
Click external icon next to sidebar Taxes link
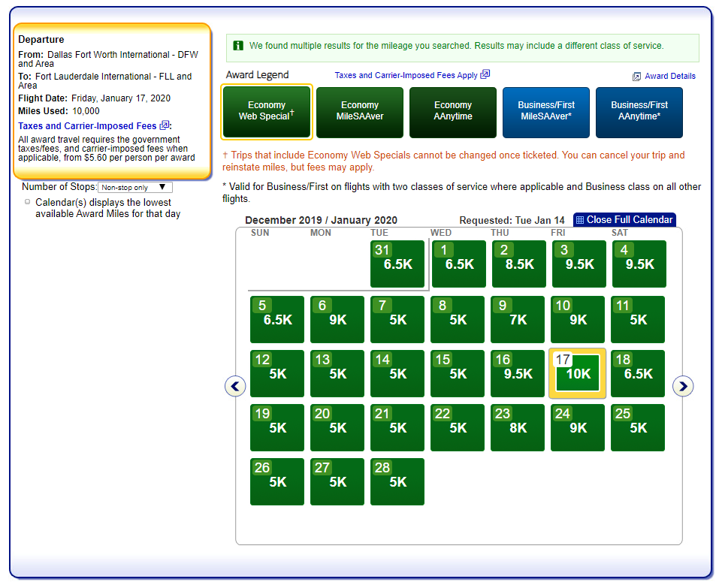click(x=165, y=125)
